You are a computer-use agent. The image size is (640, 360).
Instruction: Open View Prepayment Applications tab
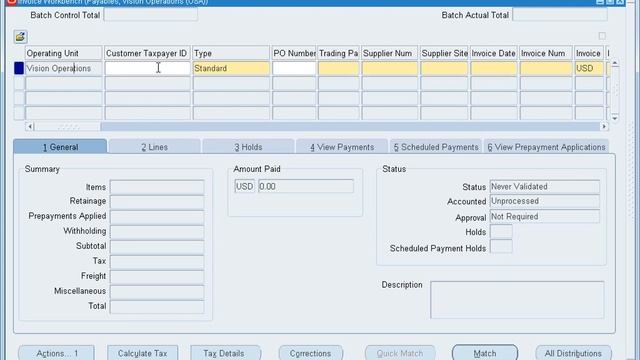tap(546, 147)
